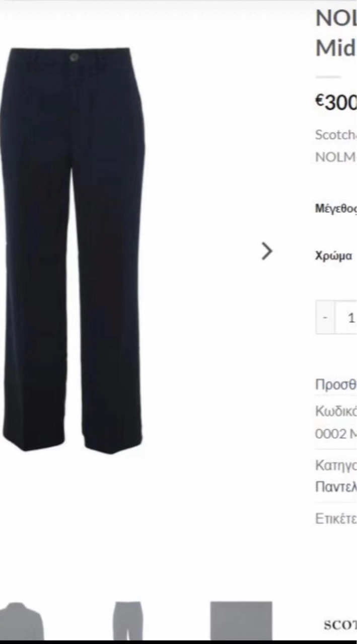Click the NOL Mid product title
Viewport: 357px width, 644px height.
(336, 33)
